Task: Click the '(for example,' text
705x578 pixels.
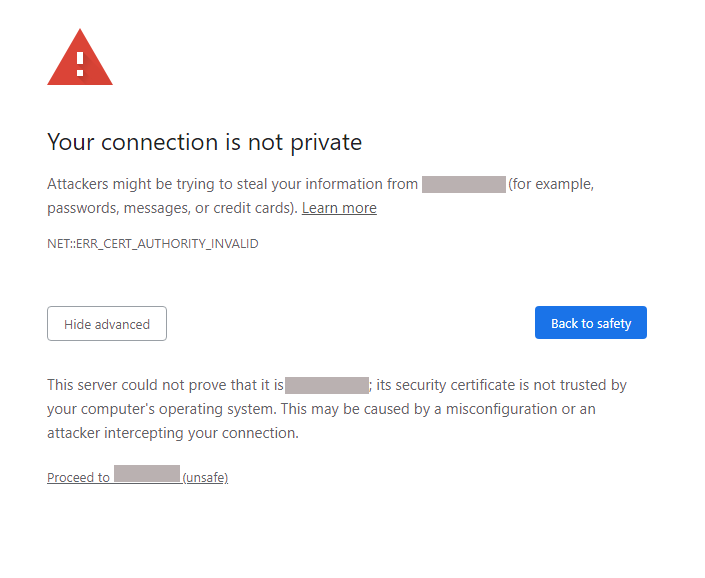Action: click(x=551, y=184)
